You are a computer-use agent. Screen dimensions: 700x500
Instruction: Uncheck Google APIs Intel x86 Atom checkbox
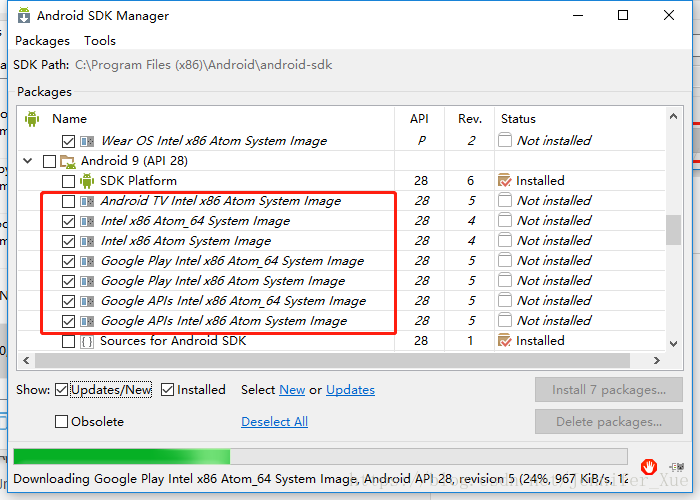(x=68, y=321)
